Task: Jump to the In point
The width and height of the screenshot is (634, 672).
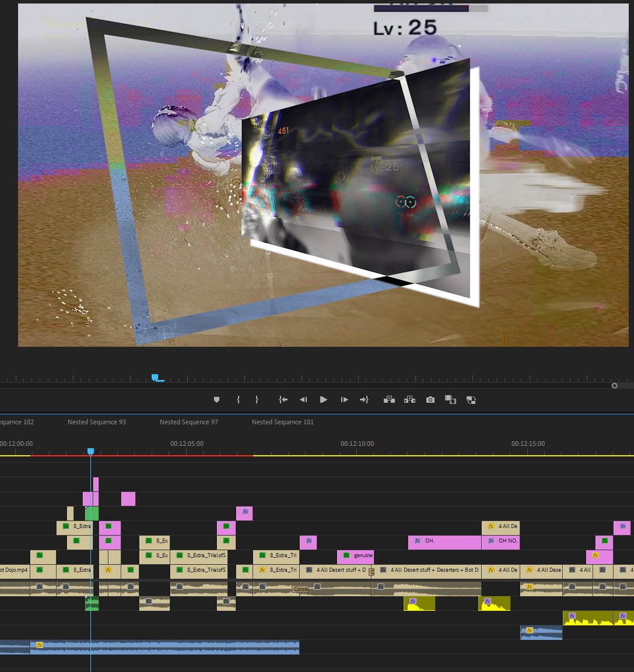Action: (x=283, y=399)
